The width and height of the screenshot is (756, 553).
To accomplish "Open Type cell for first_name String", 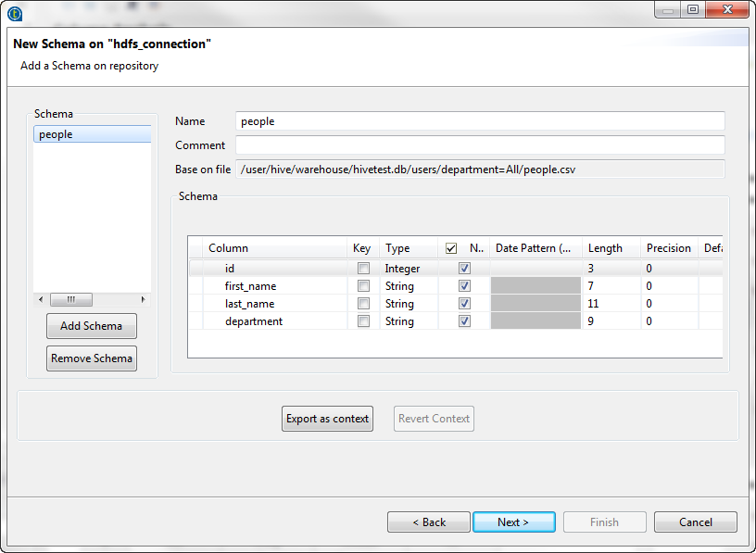I will coord(409,286).
